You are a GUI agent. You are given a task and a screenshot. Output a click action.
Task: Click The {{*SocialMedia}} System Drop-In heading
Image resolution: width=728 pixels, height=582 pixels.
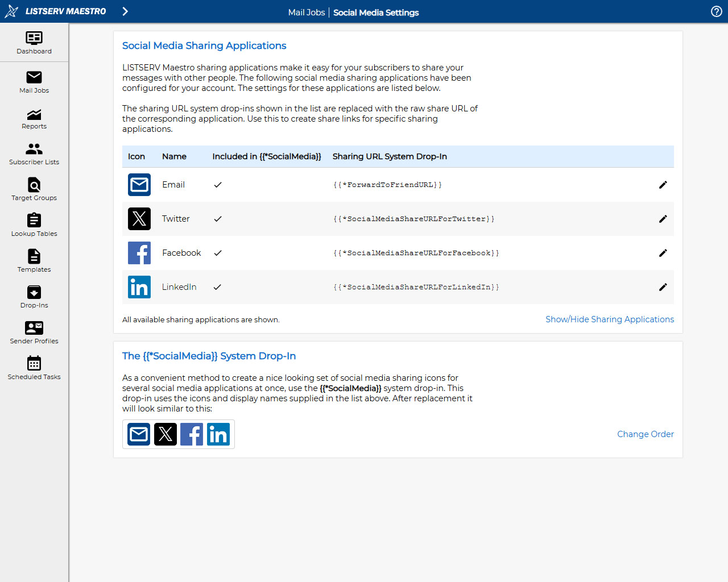coord(209,356)
